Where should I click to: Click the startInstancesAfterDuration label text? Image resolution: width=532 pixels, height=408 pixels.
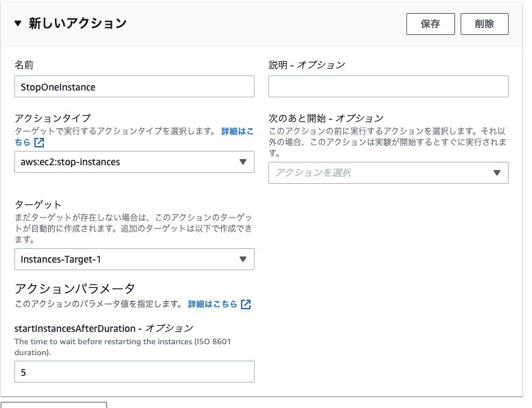(75, 328)
